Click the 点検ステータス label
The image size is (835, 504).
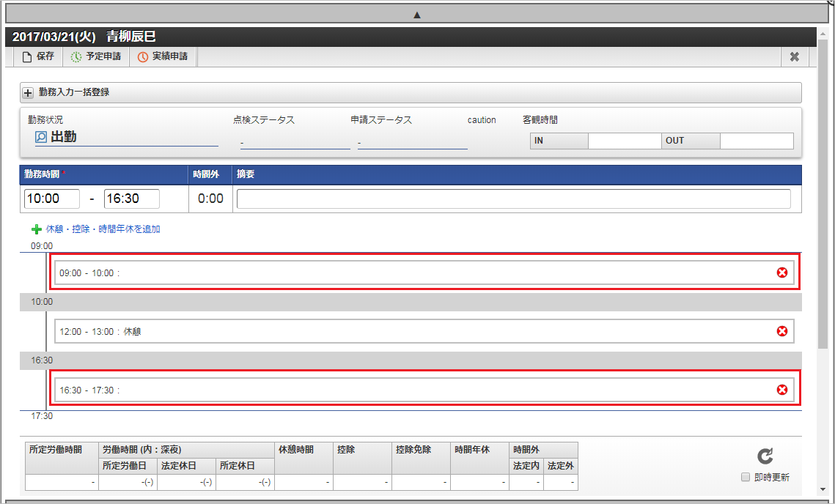264,120
